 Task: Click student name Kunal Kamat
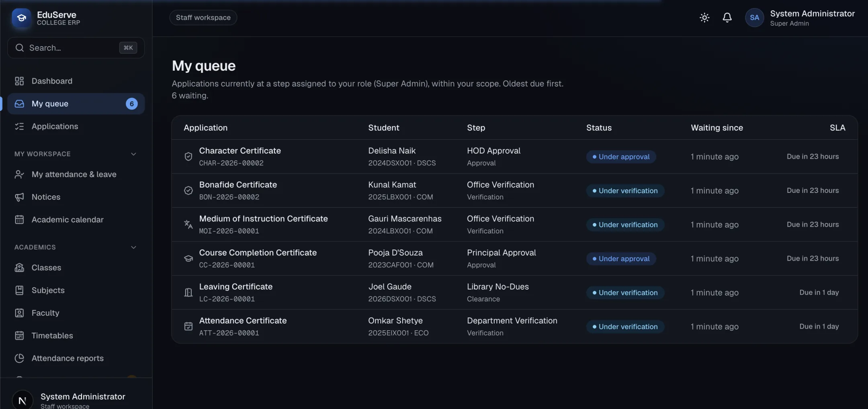click(x=392, y=185)
